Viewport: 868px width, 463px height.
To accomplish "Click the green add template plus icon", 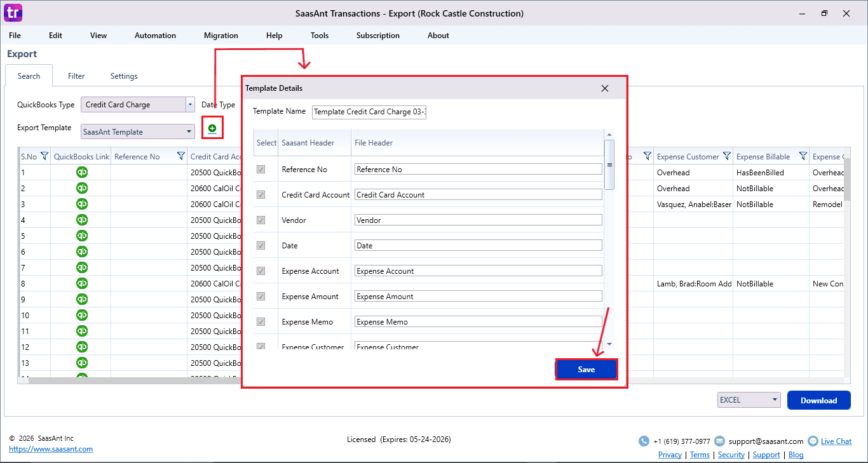I will 212,128.
